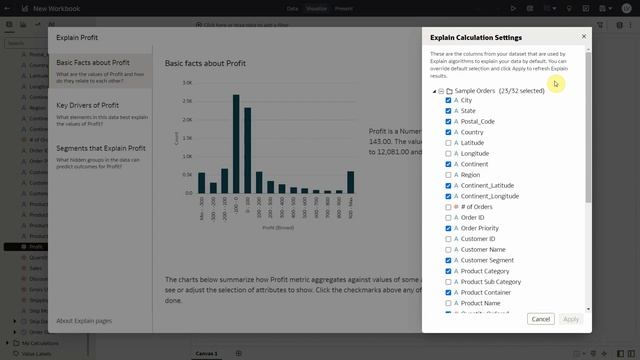The height and width of the screenshot is (360, 640).
Task: Uncheck the Continent column checkbox
Action: pyautogui.click(x=448, y=164)
